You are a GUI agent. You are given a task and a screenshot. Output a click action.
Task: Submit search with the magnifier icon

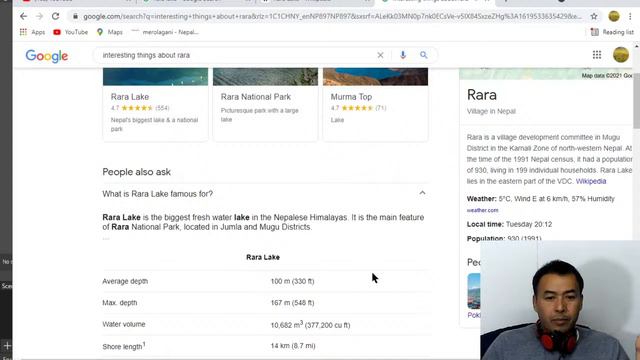click(424, 55)
